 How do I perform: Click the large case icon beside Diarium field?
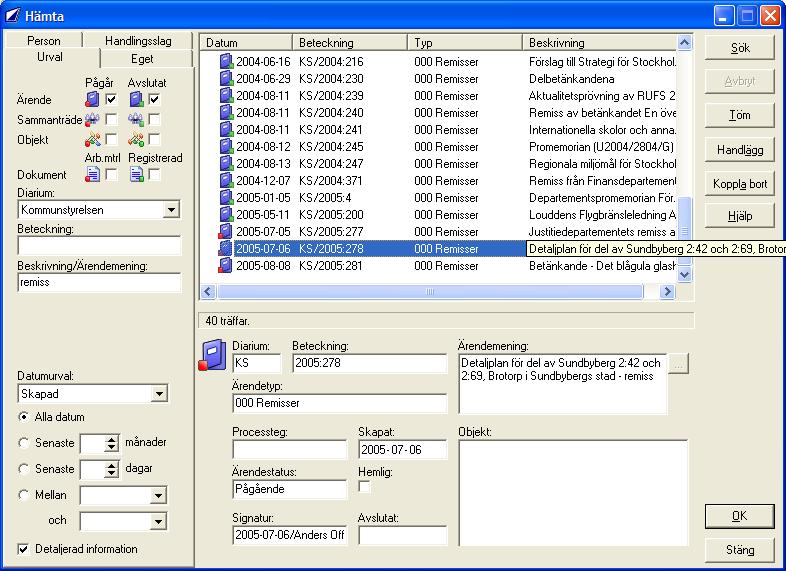pyautogui.click(x=213, y=355)
